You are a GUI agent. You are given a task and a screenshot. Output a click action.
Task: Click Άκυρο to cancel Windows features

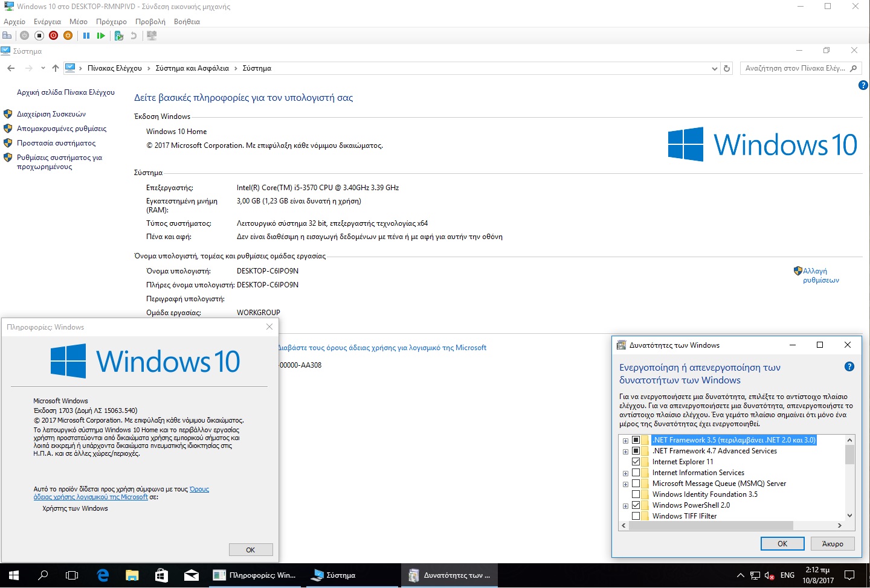(833, 543)
